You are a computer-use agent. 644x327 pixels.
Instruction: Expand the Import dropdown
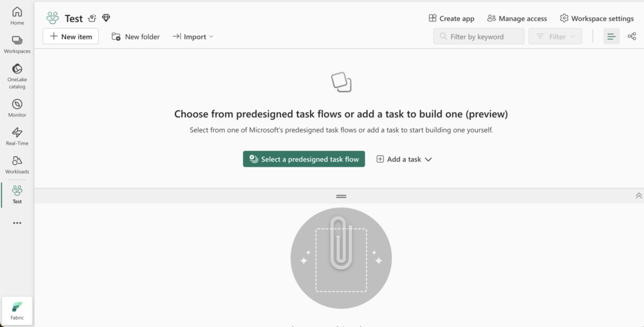[193, 36]
